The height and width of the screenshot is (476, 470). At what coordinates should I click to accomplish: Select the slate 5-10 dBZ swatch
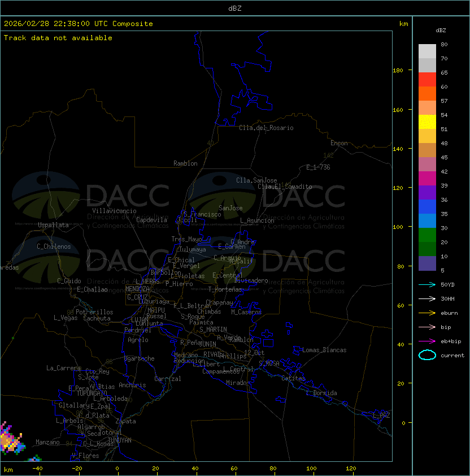pos(427,263)
